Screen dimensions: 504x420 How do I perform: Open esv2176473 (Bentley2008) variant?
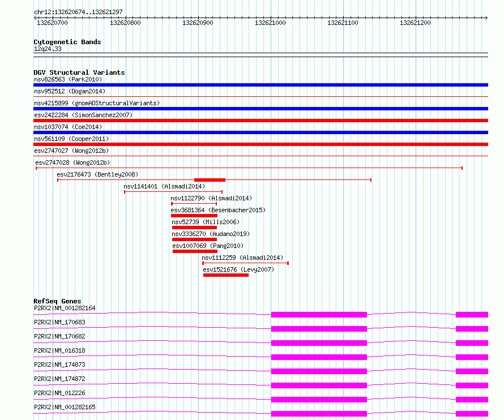(97, 174)
